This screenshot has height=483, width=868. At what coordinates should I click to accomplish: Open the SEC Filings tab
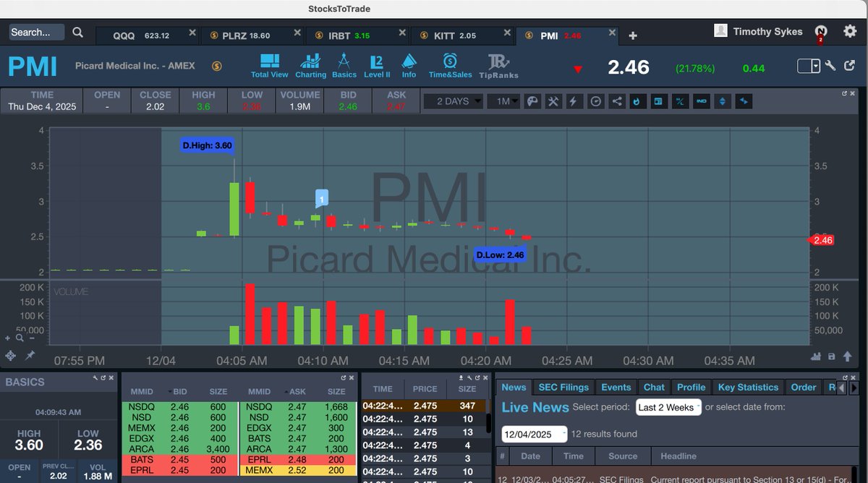click(563, 387)
